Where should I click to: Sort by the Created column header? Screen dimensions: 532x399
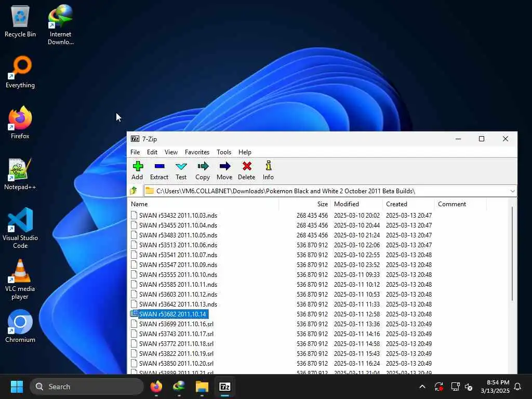408,204
